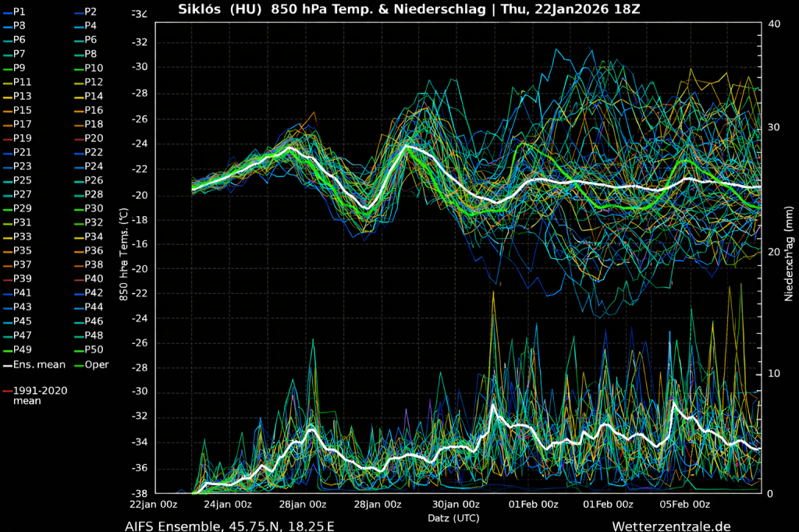This screenshot has height=532, width=799.
Task: Click the white Ens. mean legend marker
Action: coord(7,364)
